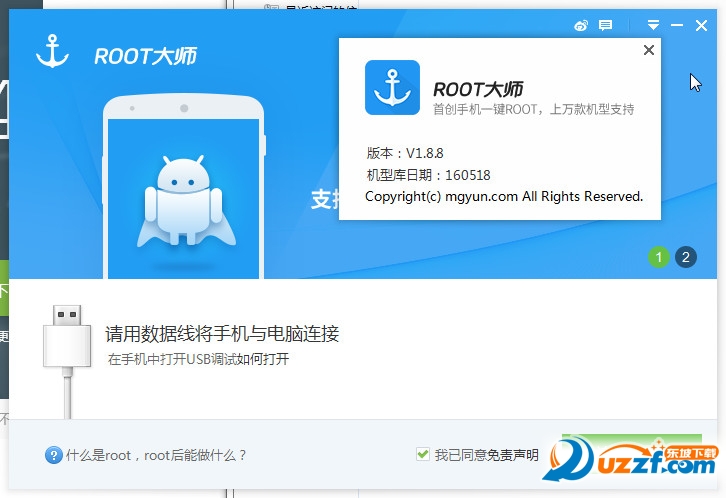Click the Android robot phone illustration
Viewport: 726px width, 498px height.
click(x=184, y=187)
